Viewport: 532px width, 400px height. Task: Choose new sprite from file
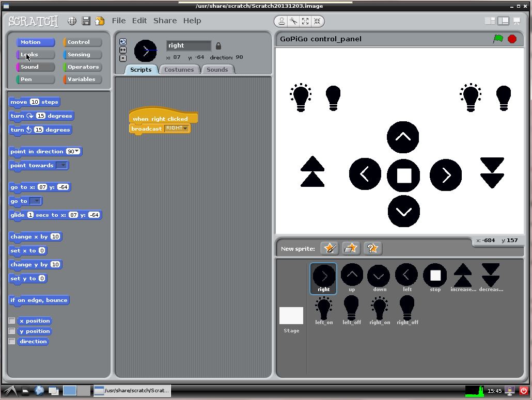coord(351,248)
